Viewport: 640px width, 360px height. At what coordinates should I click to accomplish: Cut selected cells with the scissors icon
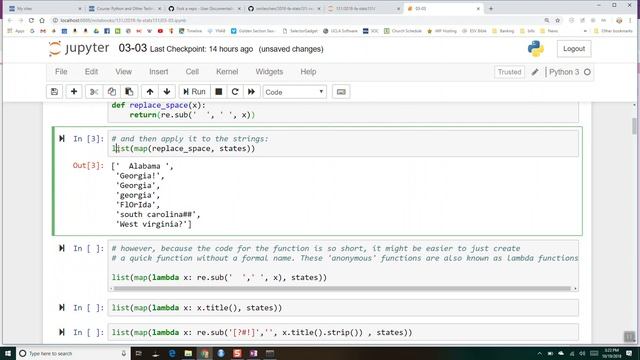(x=94, y=92)
